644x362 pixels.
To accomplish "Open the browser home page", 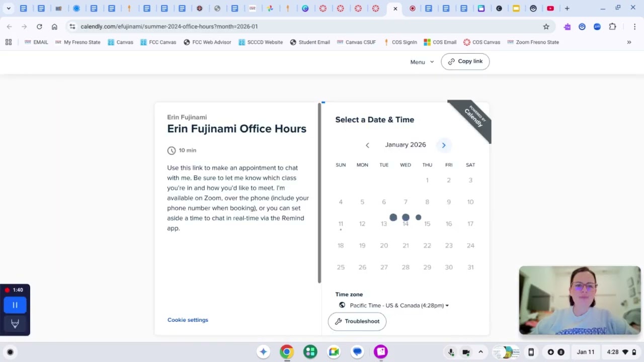I will [54, 27].
